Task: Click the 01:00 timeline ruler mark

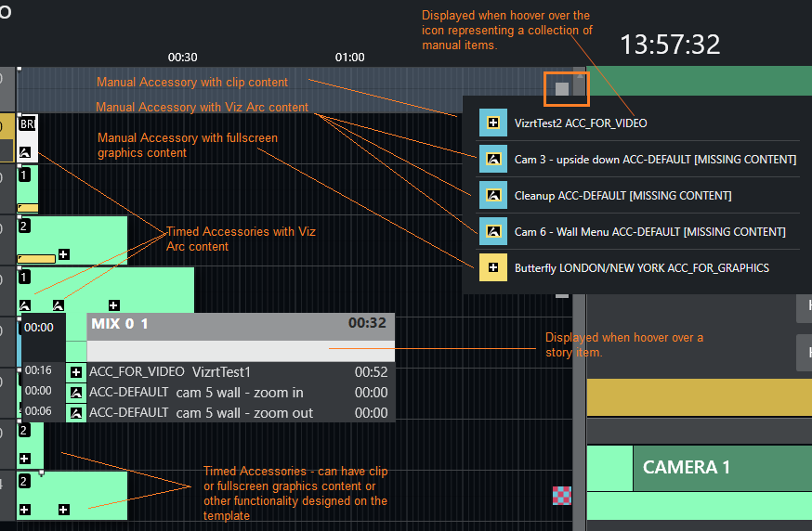Action: pos(349,58)
